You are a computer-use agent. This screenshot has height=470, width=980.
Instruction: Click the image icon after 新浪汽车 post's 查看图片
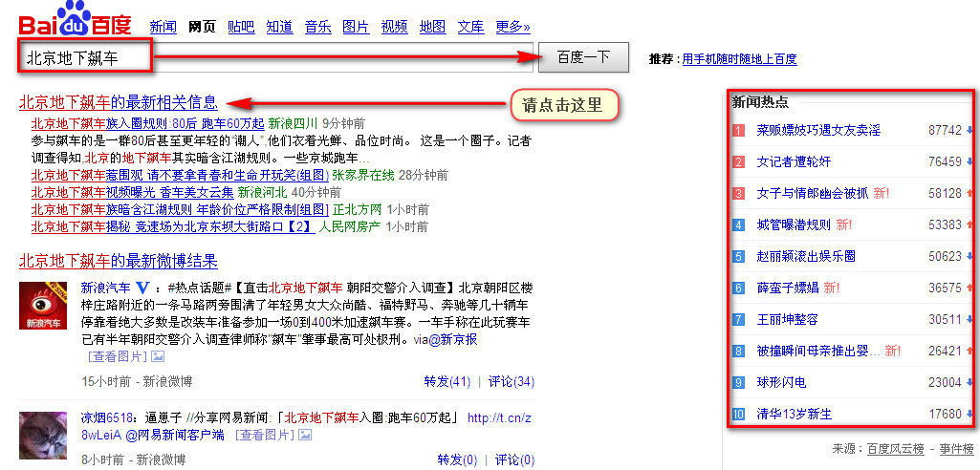158,356
